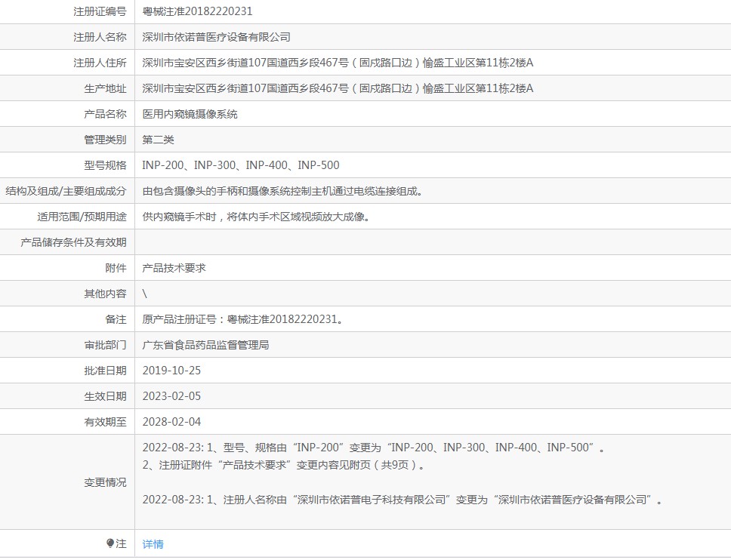
Task: Open the 详情 link
Action: tap(153, 543)
